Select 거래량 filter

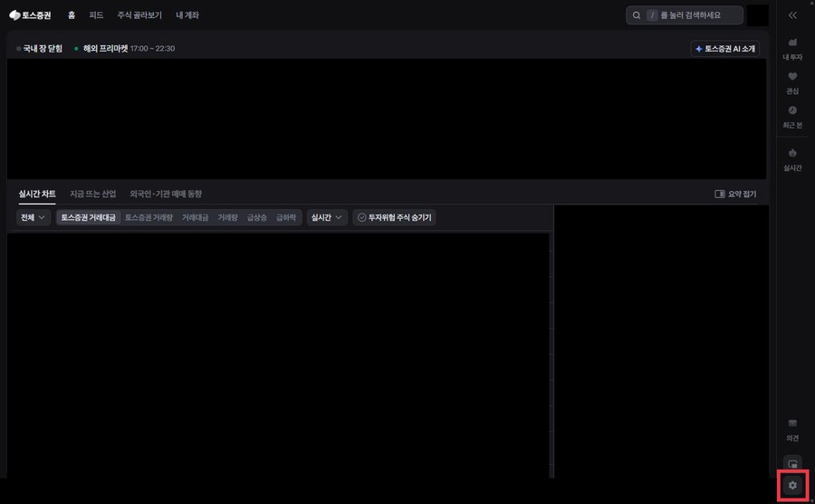click(x=227, y=217)
